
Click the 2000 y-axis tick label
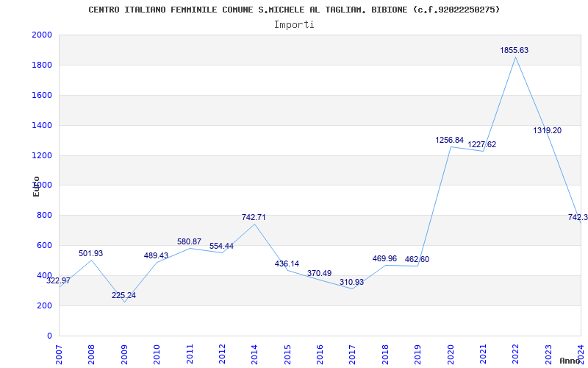[x=42, y=35]
